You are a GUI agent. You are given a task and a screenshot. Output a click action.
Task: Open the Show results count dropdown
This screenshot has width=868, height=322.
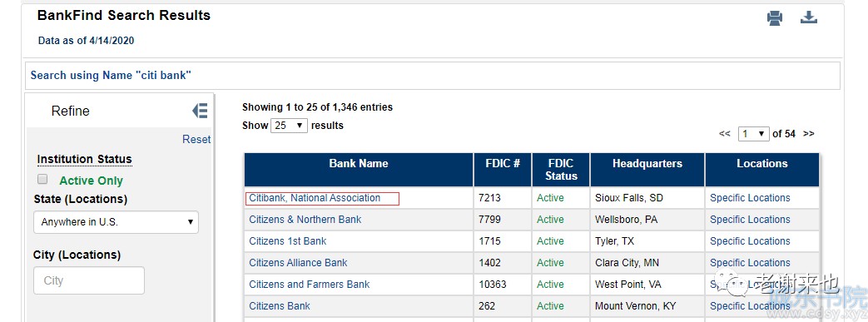[x=289, y=126]
